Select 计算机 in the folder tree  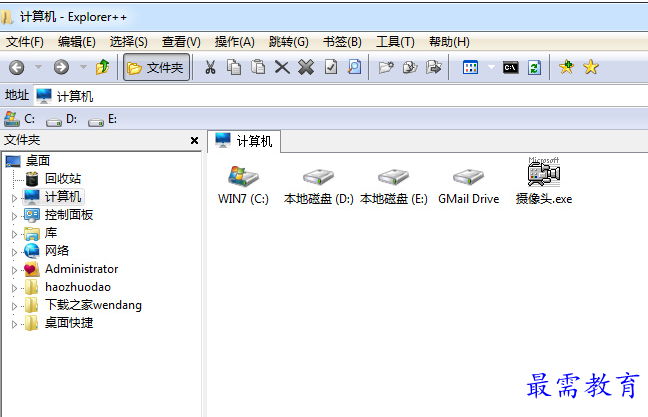point(53,197)
